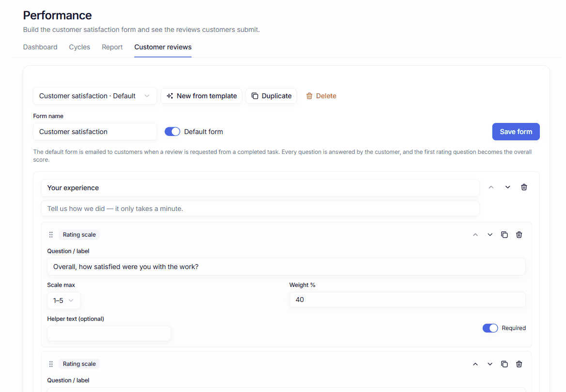Image resolution: width=566 pixels, height=392 pixels.
Task: Open the Report tab
Action: (x=112, y=47)
